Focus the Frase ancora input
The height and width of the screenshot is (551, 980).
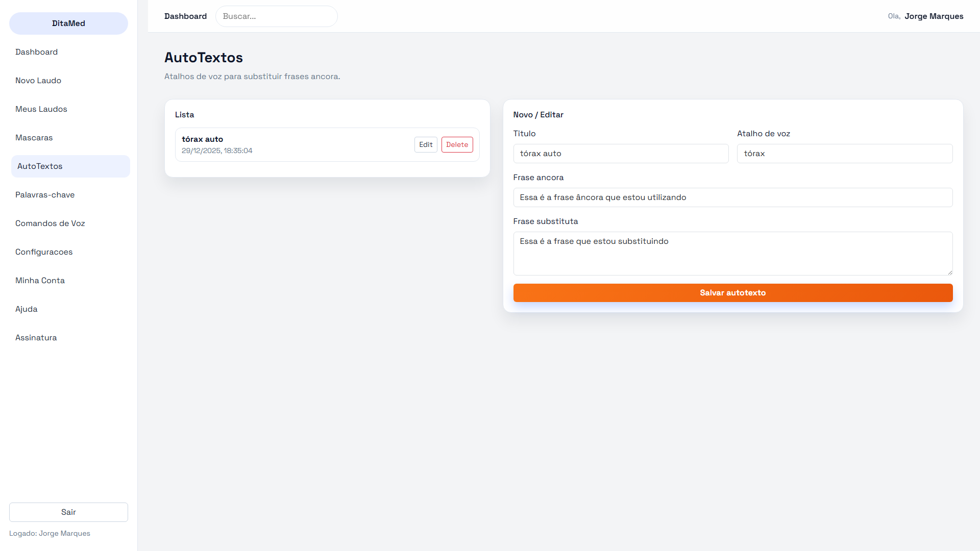732,197
